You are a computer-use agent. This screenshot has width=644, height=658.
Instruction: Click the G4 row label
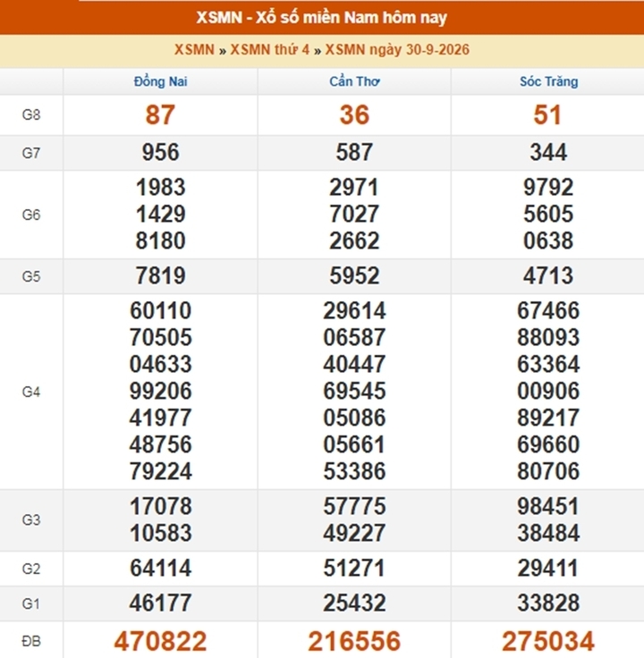pyautogui.click(x=31, y=392)
